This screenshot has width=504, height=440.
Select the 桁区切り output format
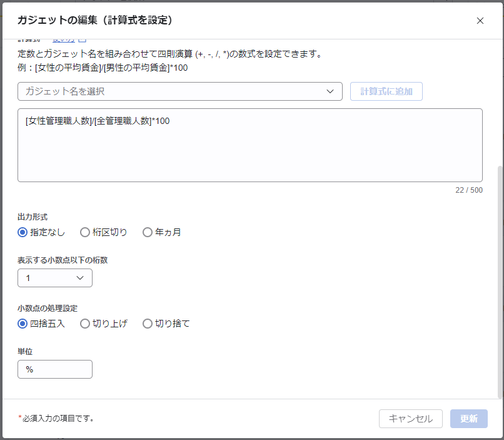85,232
